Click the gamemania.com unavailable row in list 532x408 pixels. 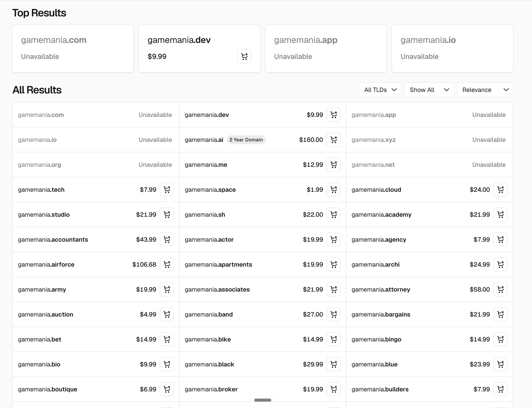pyautogui.click(x=96, y=115)
